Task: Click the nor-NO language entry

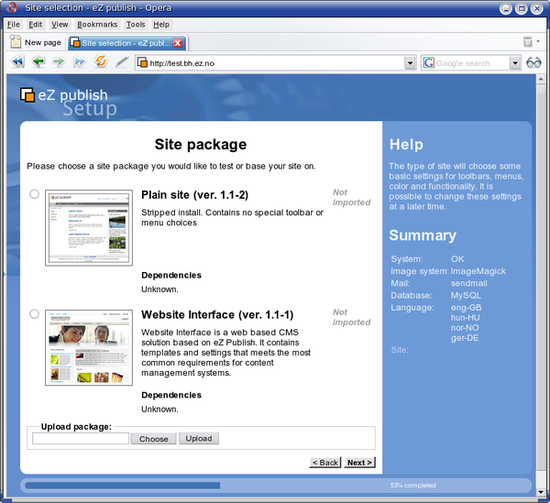Action: pos(465,328)
